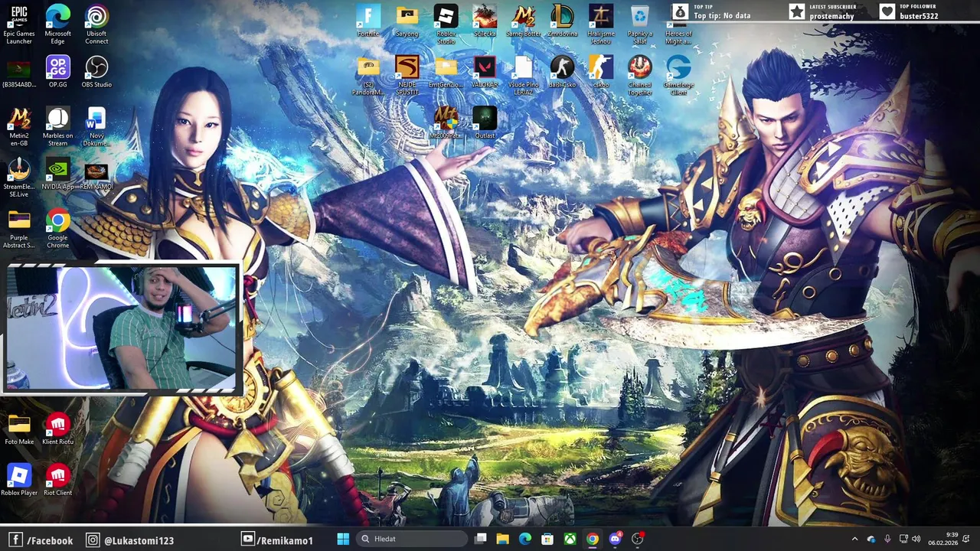Switch to Chrome on the taskbar
The image size is (980, 551).
click(x=592, y=539)
